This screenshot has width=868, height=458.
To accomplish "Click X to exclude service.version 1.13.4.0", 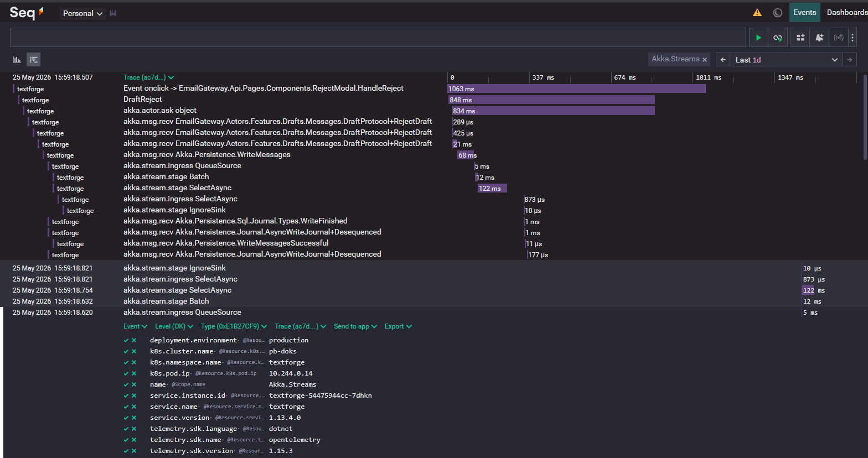I will point(134,418).
